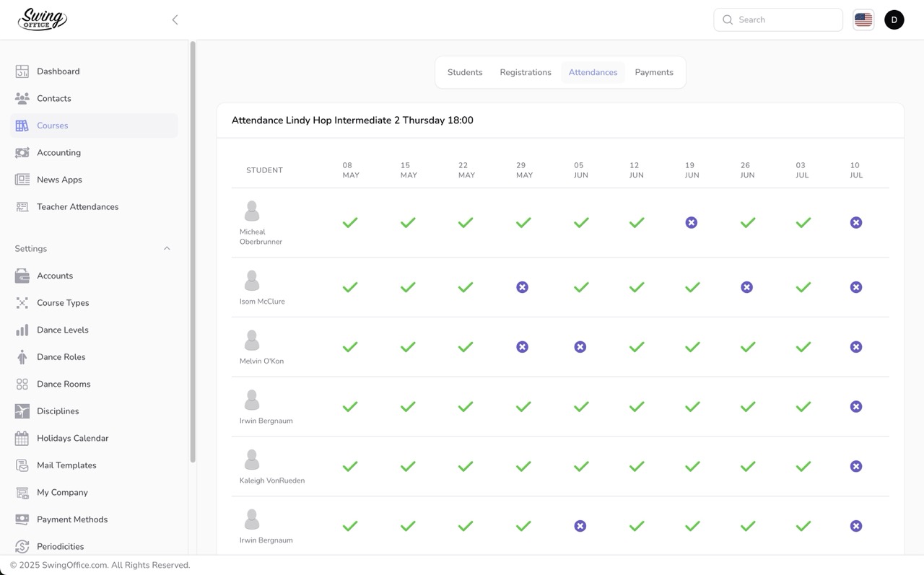
Task: Open the Holidays Calendar menu label
Action: coord(73,438)
